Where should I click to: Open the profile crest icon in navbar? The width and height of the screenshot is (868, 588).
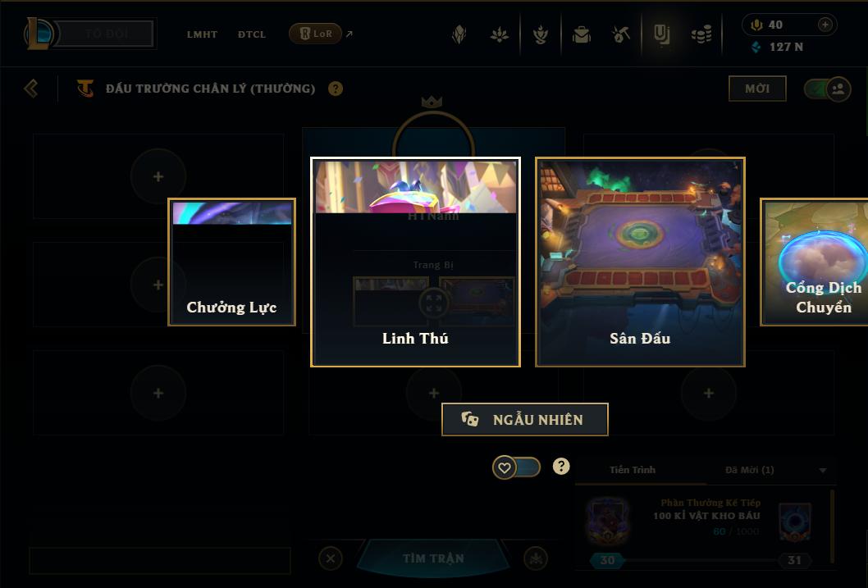(459, 34)
